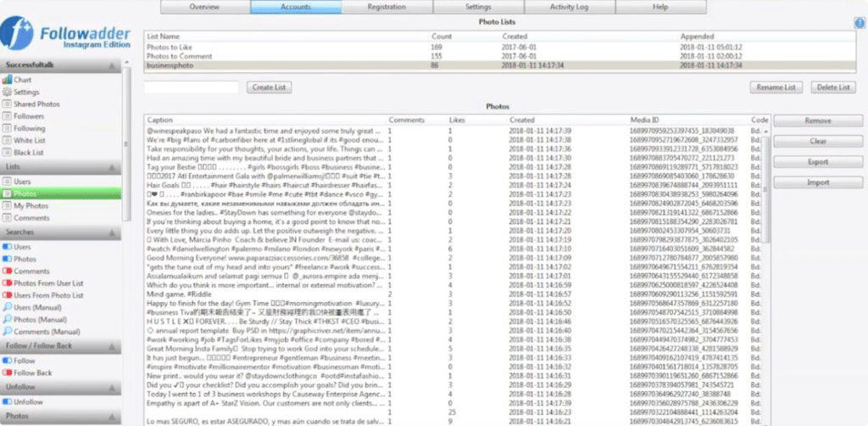Select the highlighted Photos item under Lists
The image size is (868, 426).
point(61,193)
